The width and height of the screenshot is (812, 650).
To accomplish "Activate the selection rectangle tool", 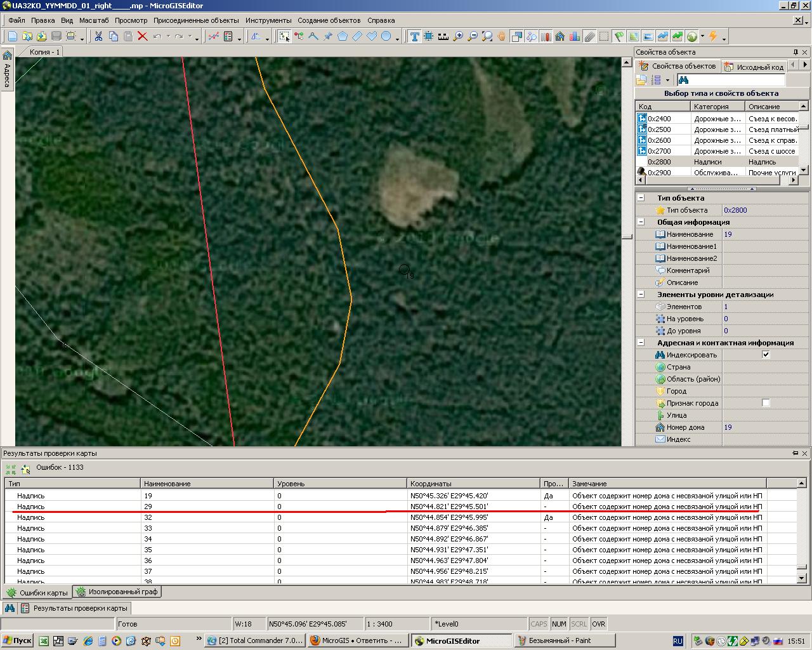I will pyautogui.click(x=284, y=36).
